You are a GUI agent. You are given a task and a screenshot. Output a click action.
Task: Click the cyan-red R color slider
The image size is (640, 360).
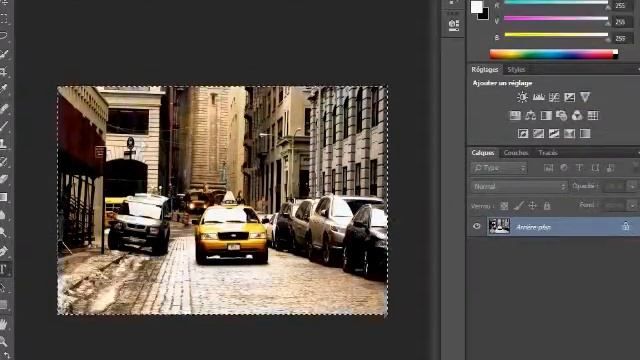[x=556, y=3]
